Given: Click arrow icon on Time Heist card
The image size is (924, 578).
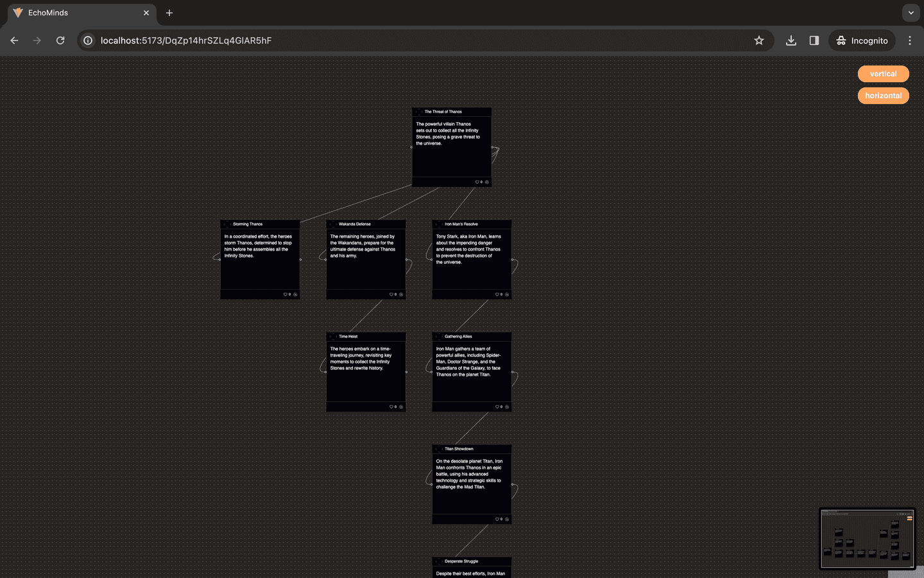Looking at the screenshot, I should [x=401, y=407].
